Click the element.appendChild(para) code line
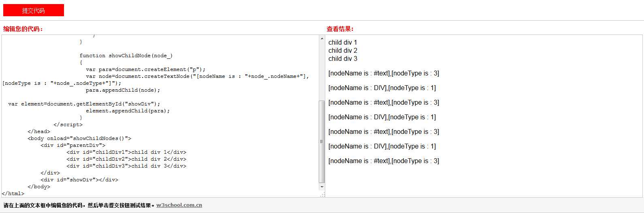Screen dimensions: 644x213 [128, 111]
